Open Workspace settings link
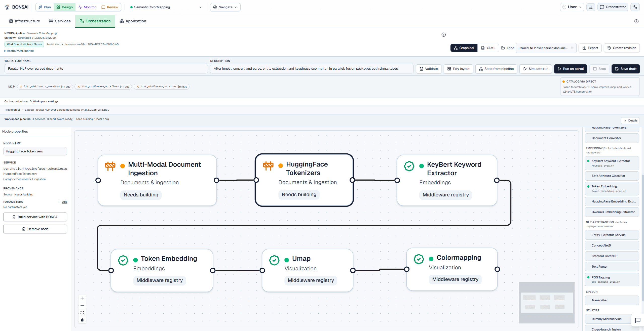 (46, 101)
